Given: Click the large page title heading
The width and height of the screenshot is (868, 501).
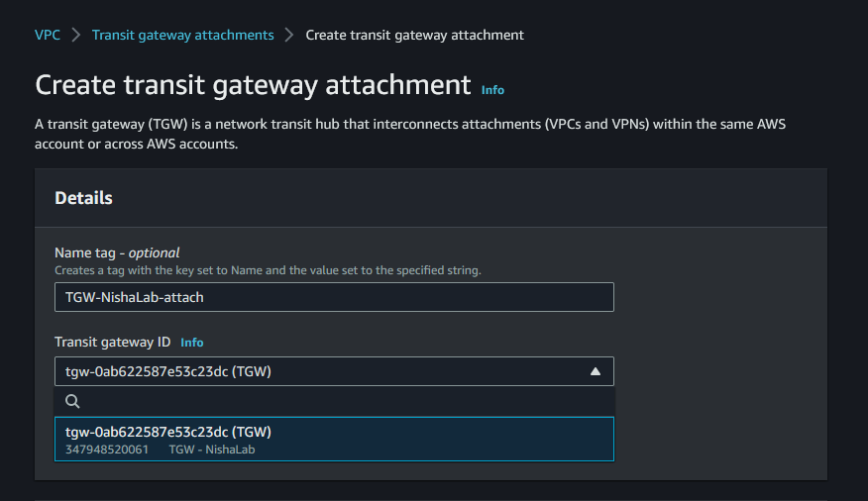Looking at the screenshot, I should pyautogui.click(x=253, y=85).
